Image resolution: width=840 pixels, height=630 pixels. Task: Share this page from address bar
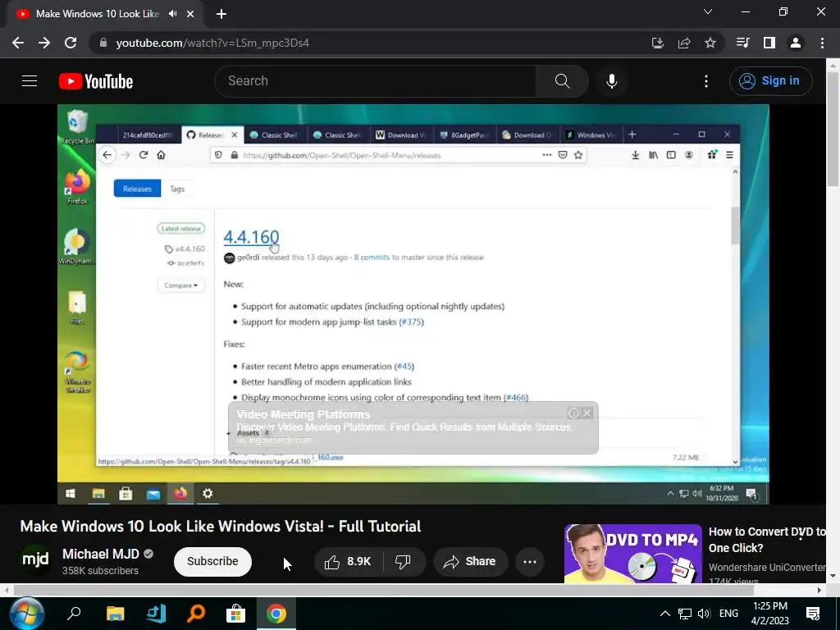click(x=684, y=43)
